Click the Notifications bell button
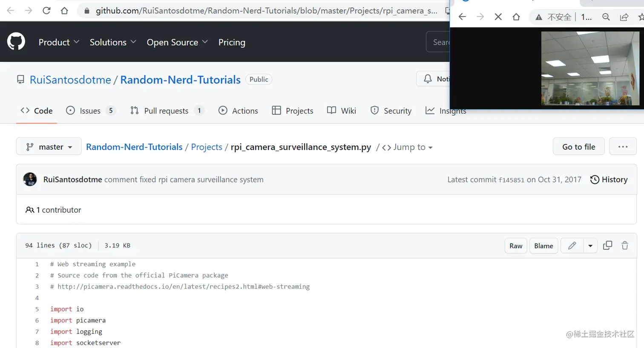 click(433, 79)
